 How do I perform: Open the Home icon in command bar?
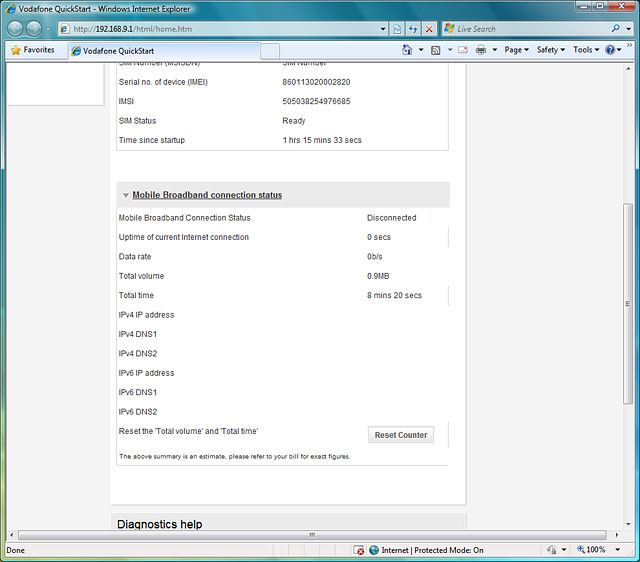coord(407,50)
